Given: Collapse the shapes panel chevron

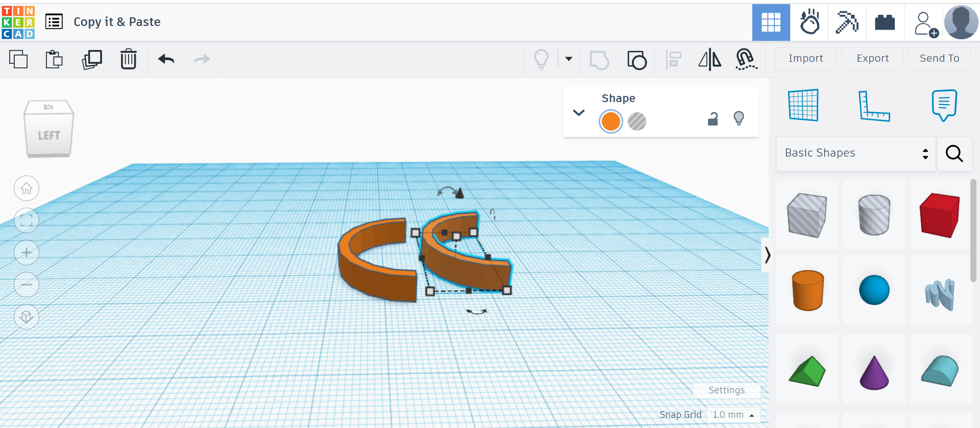Looking at the screenshot, I should coord(767,255).
